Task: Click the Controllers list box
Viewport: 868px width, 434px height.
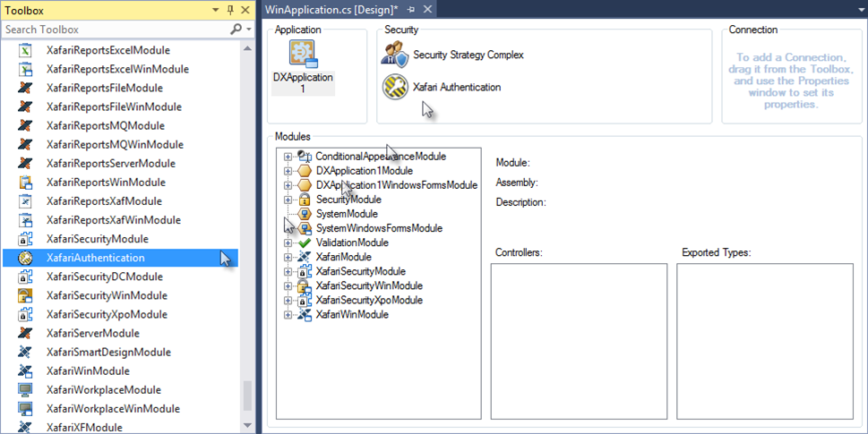Action: coord(579,341)
